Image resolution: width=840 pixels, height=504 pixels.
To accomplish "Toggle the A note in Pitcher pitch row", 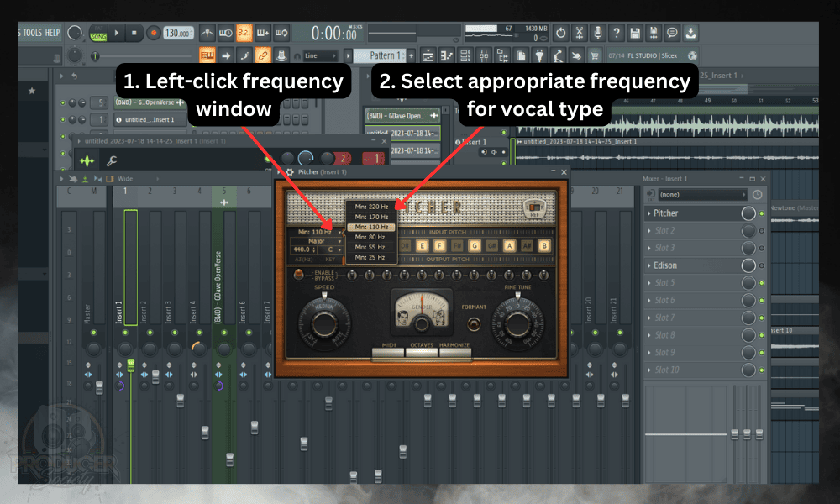I will pyautogui.click(x=510, y=246).
